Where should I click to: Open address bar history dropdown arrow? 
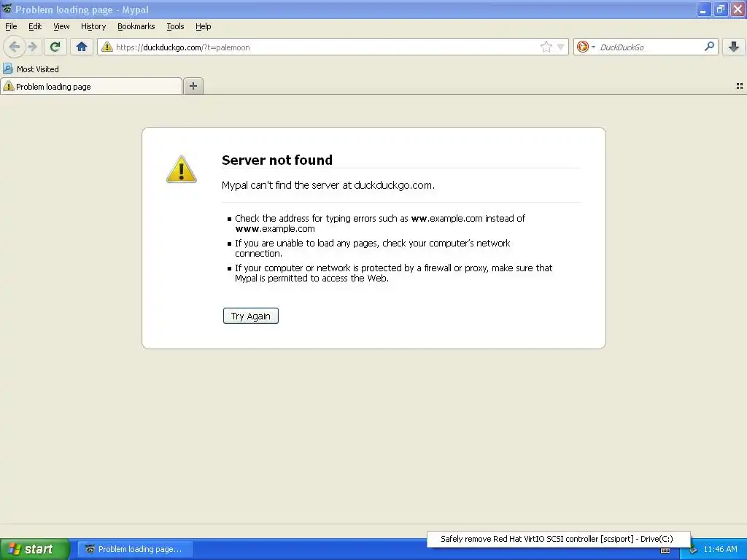coord(561,47)
